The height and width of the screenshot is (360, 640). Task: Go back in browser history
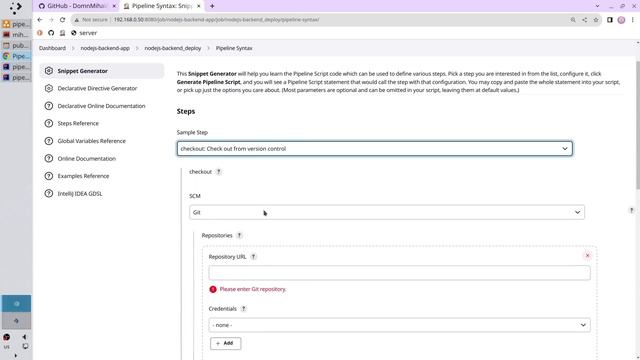pos(40,20)
